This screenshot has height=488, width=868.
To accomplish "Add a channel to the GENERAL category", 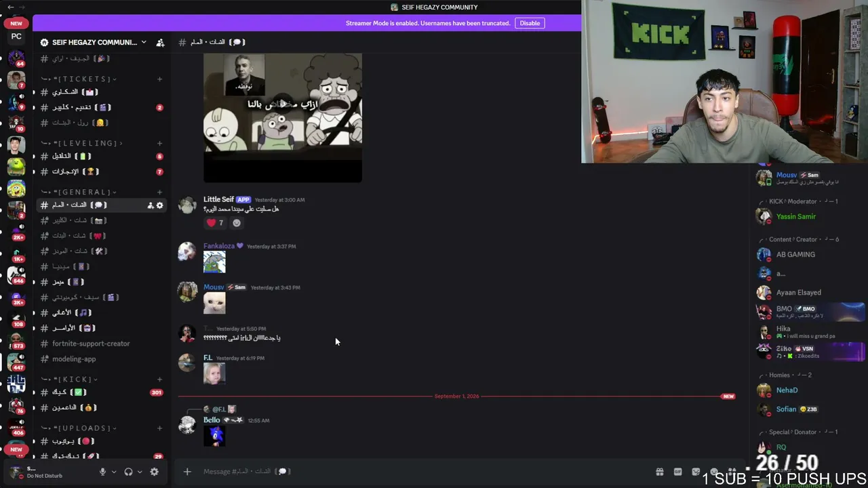I will coord(159,192).
